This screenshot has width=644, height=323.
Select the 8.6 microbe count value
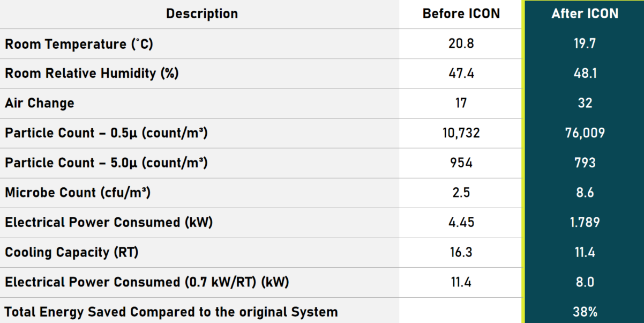tap(585, 193)
